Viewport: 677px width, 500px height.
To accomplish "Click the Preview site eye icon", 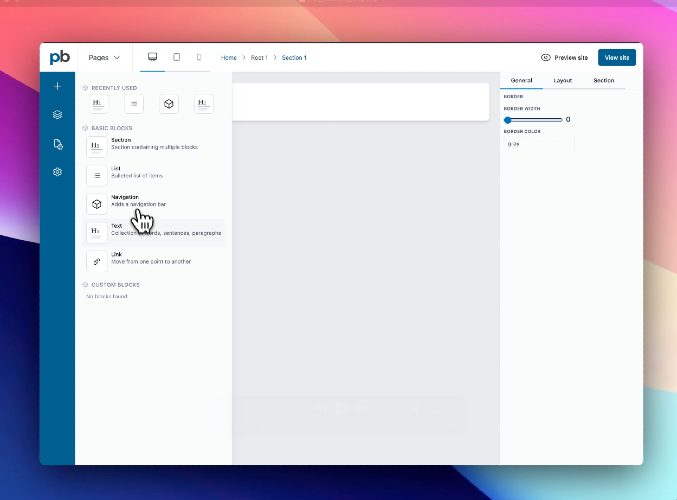I will [x=546, y=57].
